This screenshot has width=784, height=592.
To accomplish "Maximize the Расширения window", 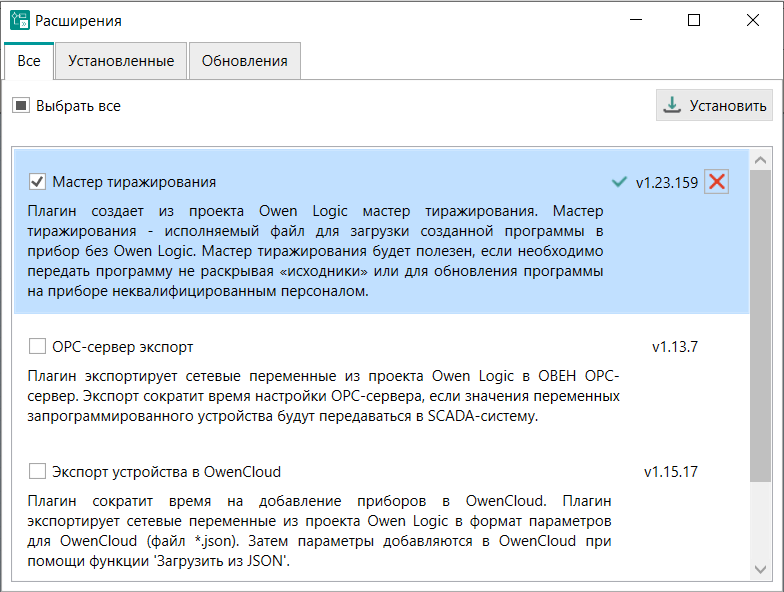I will coord(694,20).
